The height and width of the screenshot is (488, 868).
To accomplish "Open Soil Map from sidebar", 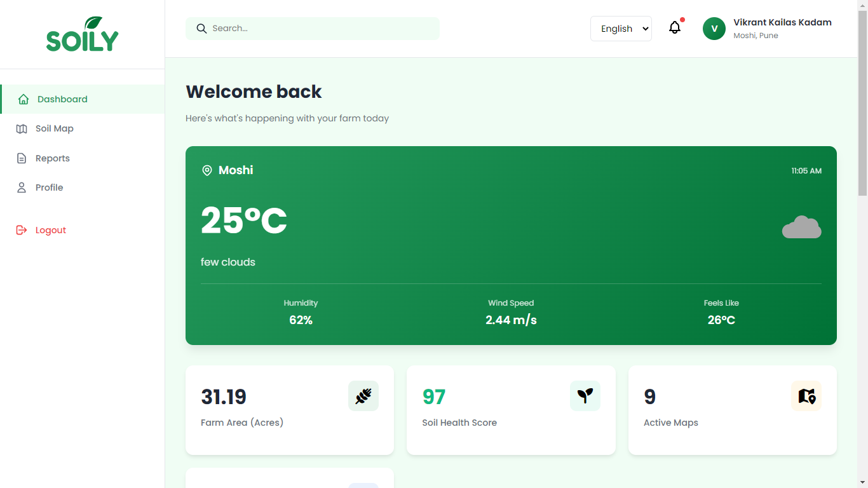I will tap(83, 128).
